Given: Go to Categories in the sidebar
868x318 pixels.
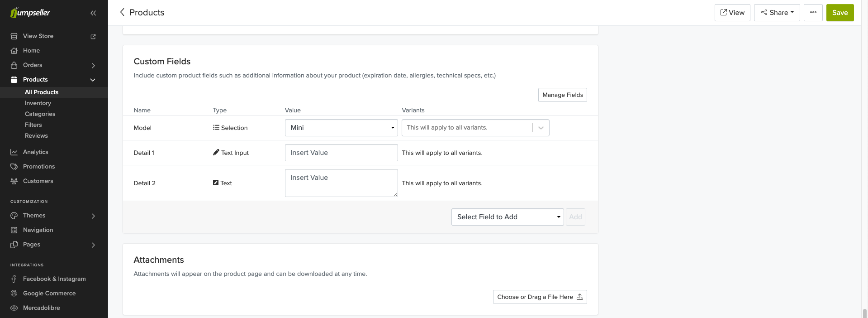Looking at the screenshot, I should [x=40, y=114].
